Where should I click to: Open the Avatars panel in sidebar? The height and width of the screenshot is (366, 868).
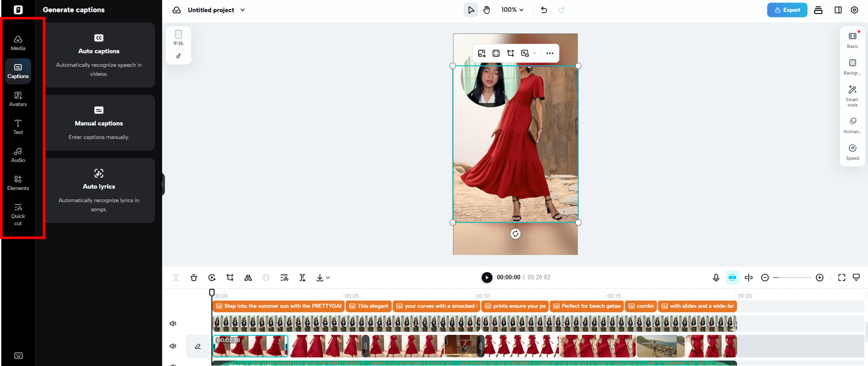click(18, 99)
